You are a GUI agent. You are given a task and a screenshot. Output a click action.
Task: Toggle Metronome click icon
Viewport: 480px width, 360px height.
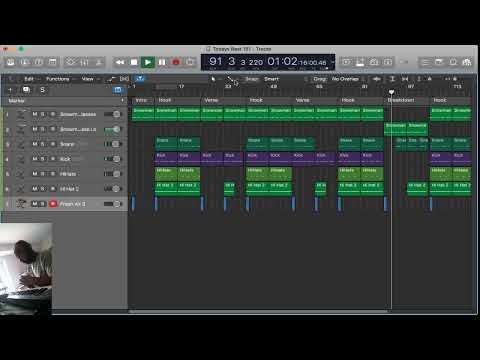pyautogui.click(x=388, y=62)
